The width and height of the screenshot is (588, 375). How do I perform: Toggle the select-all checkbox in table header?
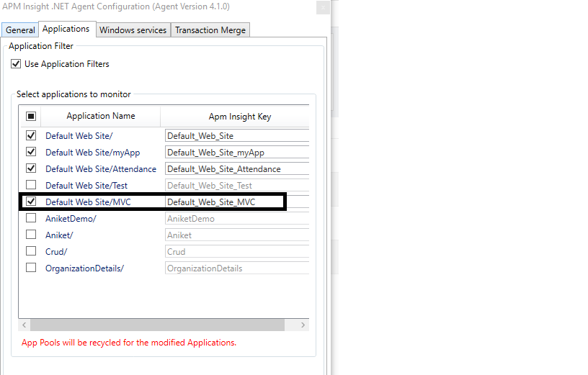click(31, 116)
